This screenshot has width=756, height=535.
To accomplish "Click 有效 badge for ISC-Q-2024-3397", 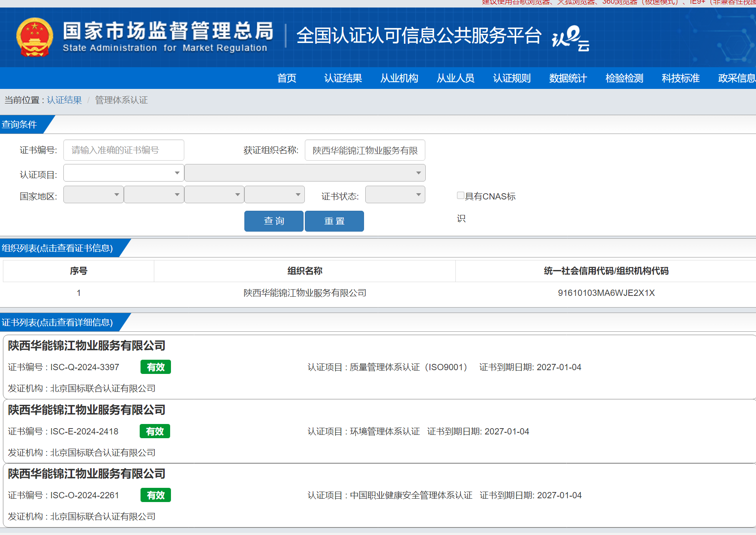I will pyautogui.click(x=156, y=367).
